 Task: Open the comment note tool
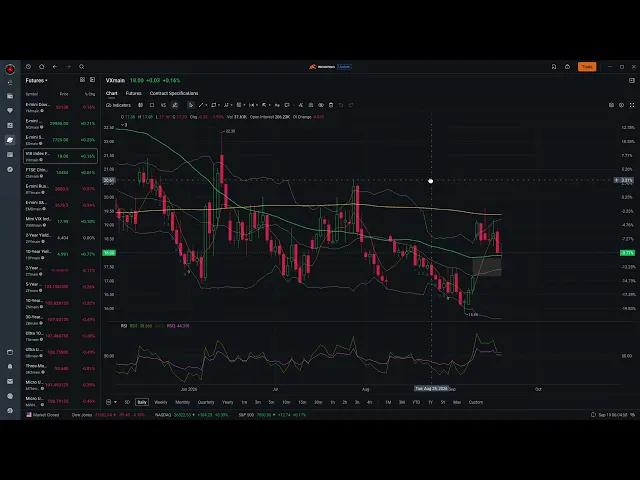point(287,105)
